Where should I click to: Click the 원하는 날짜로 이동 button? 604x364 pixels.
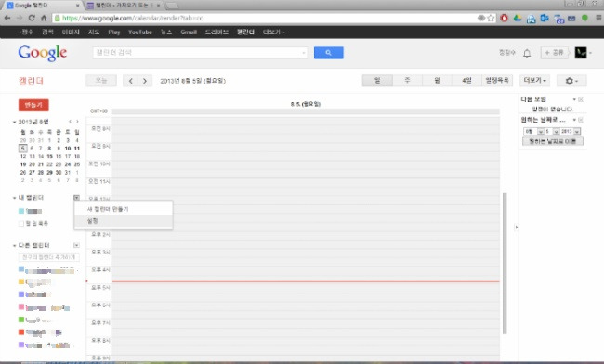click(553, 141)
